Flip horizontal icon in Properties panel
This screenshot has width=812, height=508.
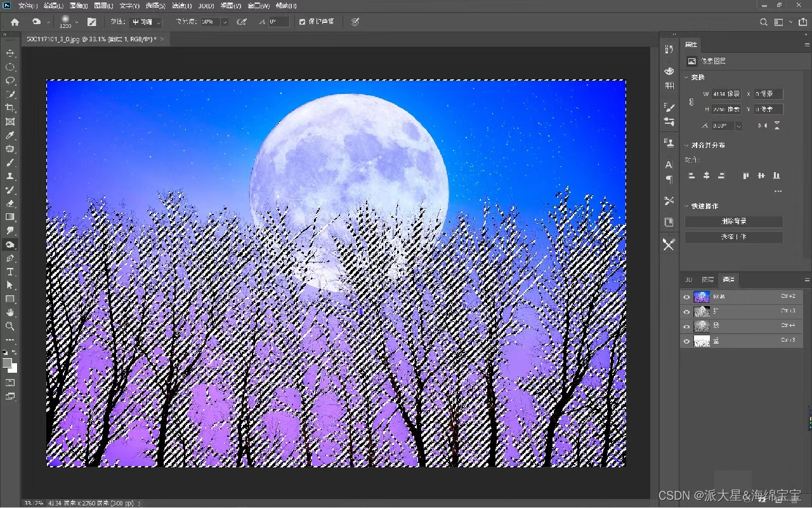coord(763,126)
